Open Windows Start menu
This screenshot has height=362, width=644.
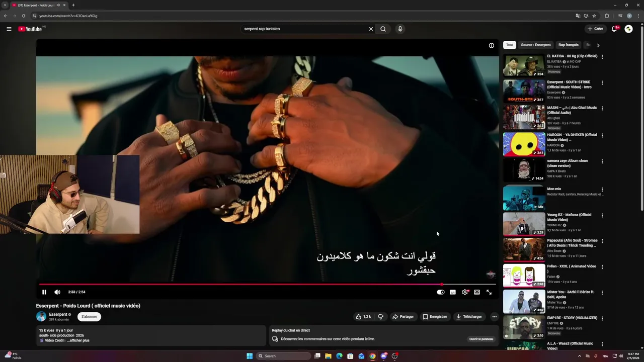[x=250, y=356]
